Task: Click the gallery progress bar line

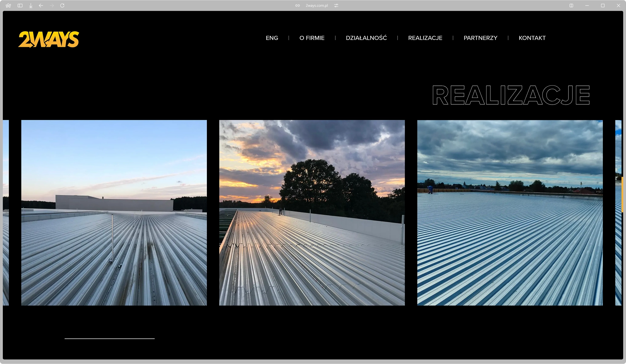Action: pos(110,338)
